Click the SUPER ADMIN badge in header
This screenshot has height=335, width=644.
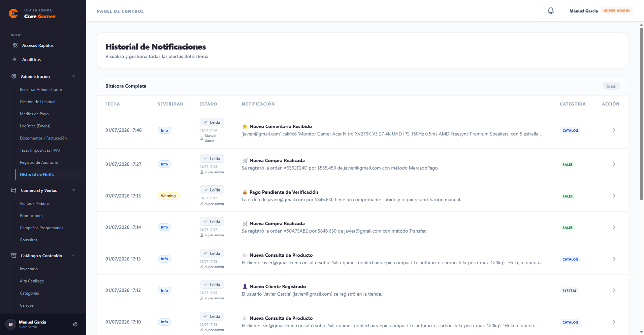[617, 11]
